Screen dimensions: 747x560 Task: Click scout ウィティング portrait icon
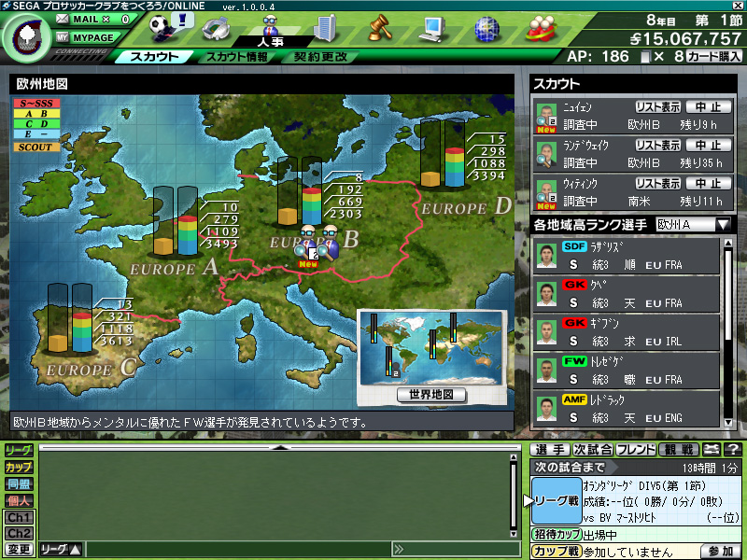(x=546, y=194)
